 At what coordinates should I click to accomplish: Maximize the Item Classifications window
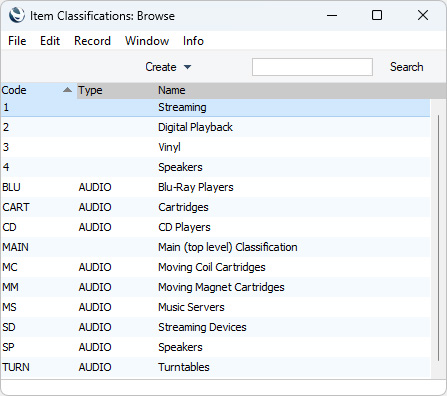point(377,15)
